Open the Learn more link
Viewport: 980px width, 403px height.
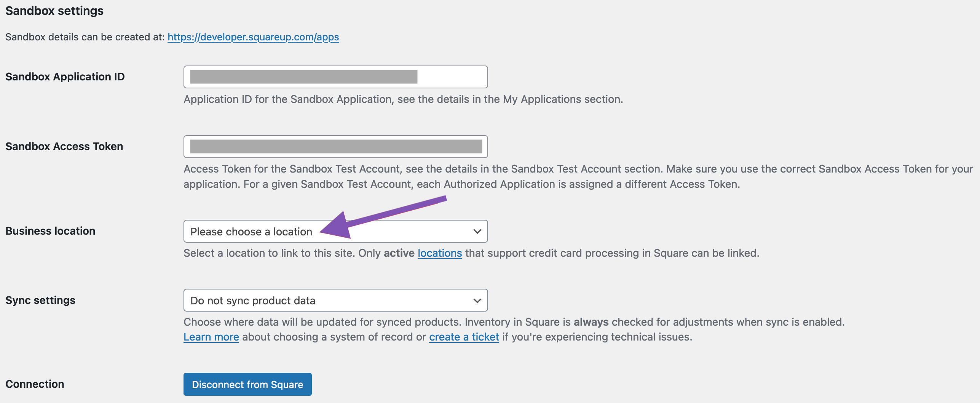[x=211, y=337]
